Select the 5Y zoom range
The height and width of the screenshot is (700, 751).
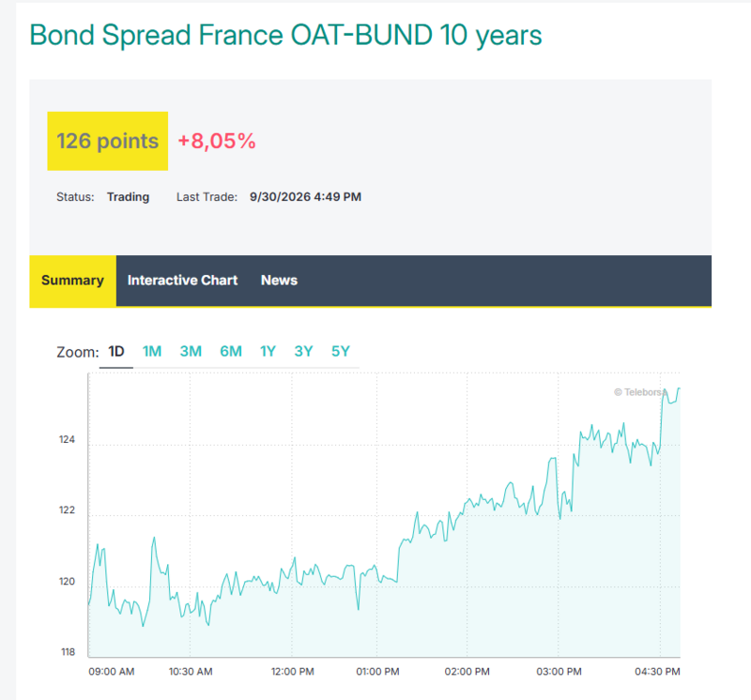pyautogui.click(x=341, y=352)
